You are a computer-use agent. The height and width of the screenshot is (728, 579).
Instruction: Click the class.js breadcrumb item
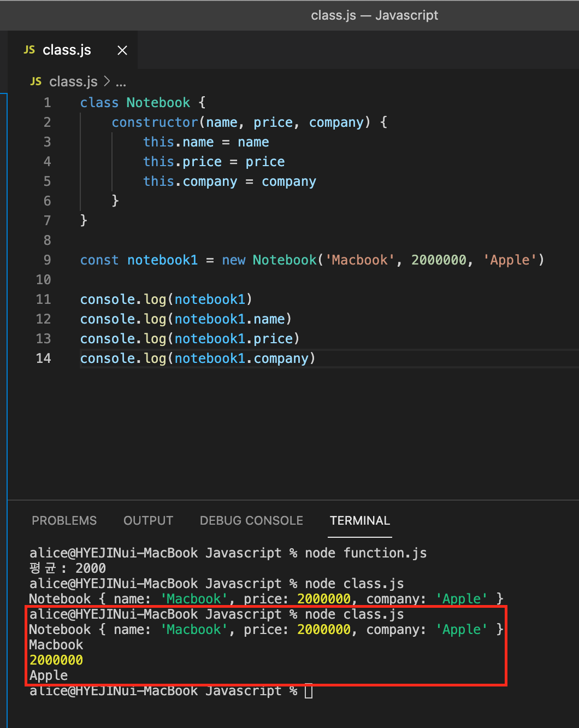coord(73,81)
